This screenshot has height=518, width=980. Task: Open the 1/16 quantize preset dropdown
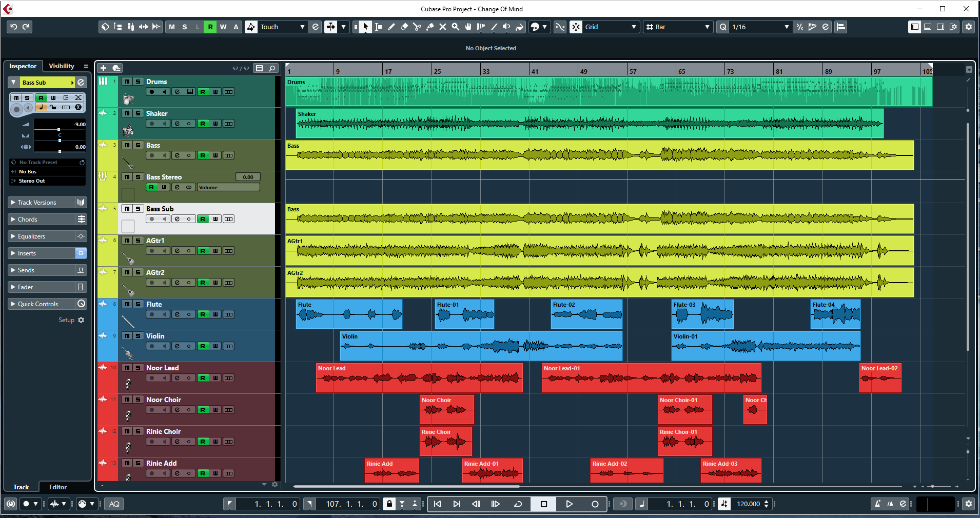pyautogui.click(x=760, y=27)
